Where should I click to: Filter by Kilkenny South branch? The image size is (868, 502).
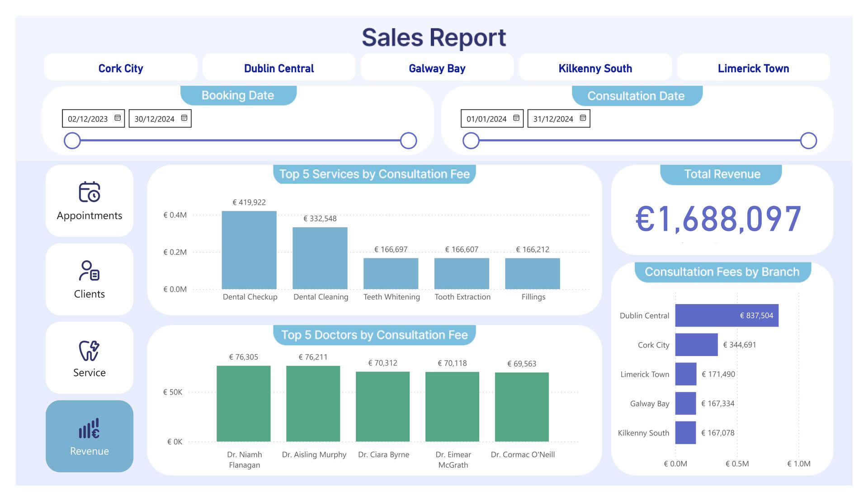tap(595, 67)
